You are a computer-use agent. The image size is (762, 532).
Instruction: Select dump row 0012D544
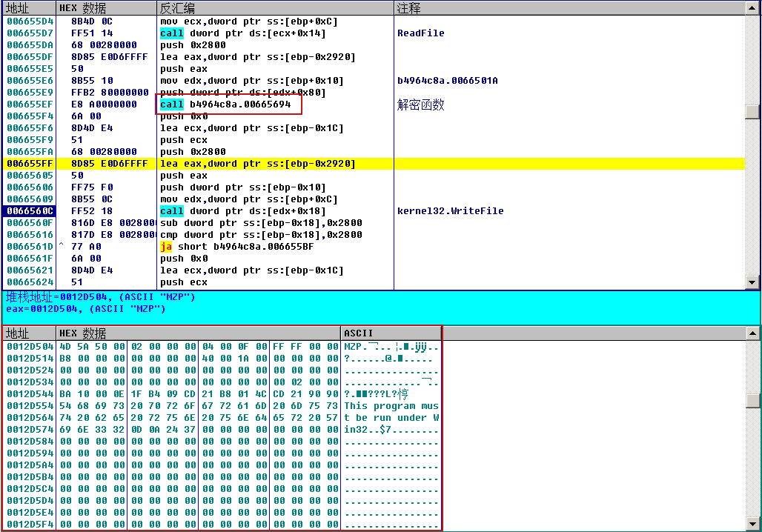[222, 394]
